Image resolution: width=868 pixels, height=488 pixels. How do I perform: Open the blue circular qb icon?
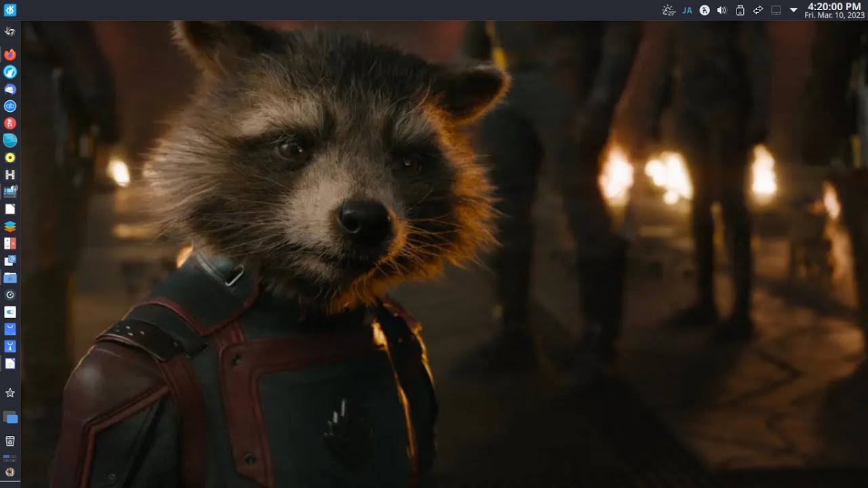click(x=10, y=106)
